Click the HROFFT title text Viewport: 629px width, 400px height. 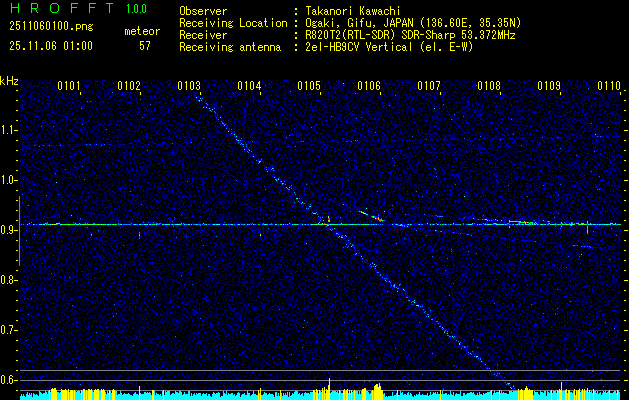pyautogui.click(x=62, y=8)
